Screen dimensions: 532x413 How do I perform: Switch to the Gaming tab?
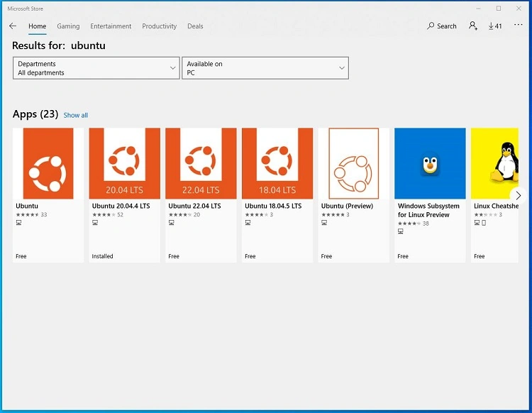tap(68, 26)
